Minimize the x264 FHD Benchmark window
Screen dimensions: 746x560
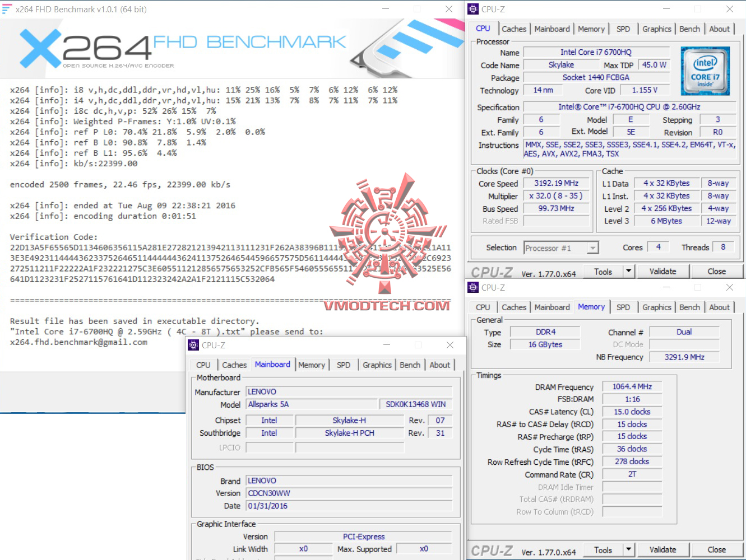coord(386,9)
